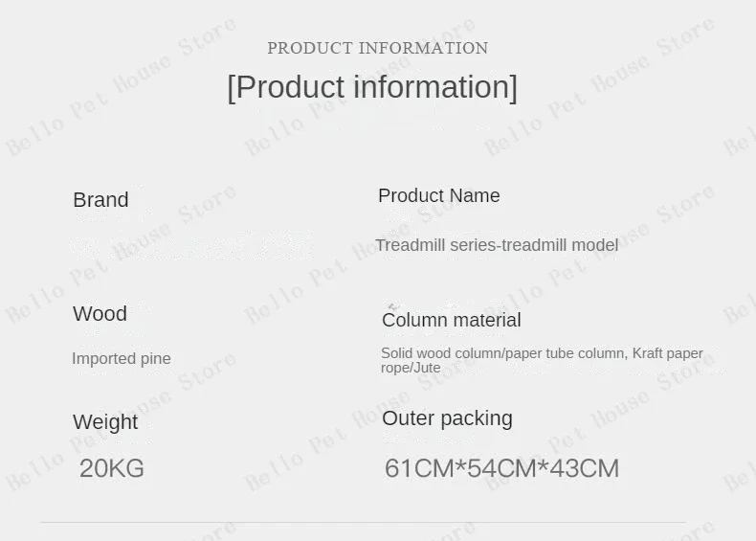Select the Outer packing label
The image size is (756, 541).
pos(447,418)
